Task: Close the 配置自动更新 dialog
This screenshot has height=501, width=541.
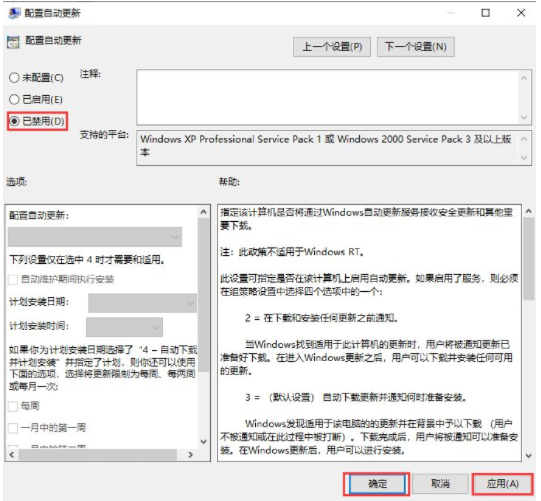Action: (521, 13)
